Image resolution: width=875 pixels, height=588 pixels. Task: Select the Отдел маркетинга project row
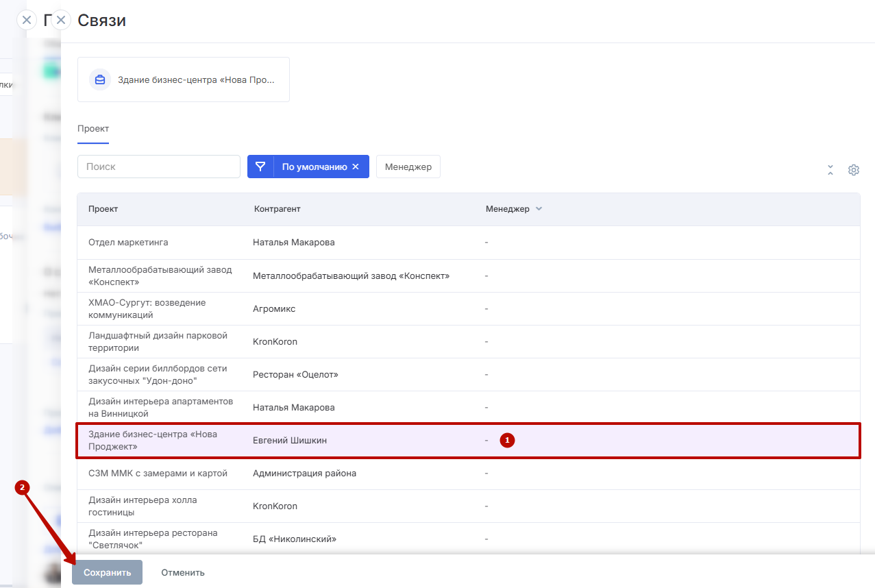[x=128, y=243]
